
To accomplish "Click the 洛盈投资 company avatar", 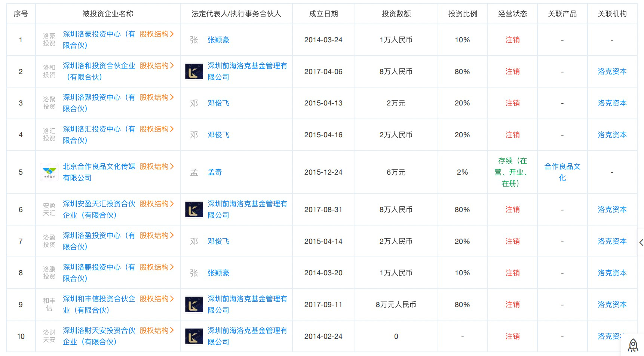I will pyautogui.click(x=49, y=241).
